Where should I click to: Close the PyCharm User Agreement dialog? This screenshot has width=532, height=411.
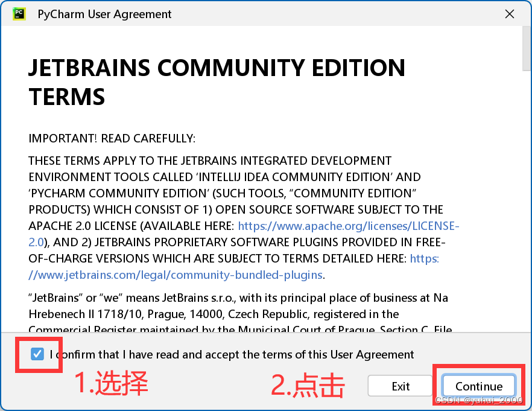[509, 14]
